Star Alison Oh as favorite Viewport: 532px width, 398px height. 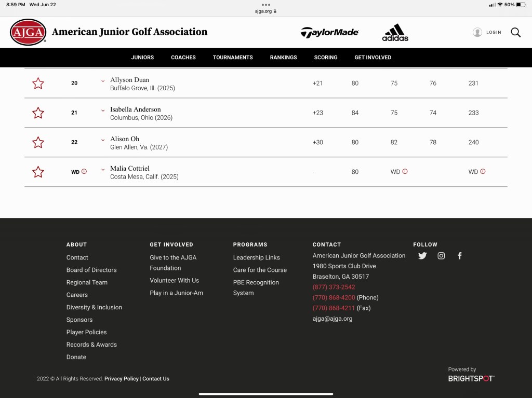pyautogui.click(x=38, y=143)
